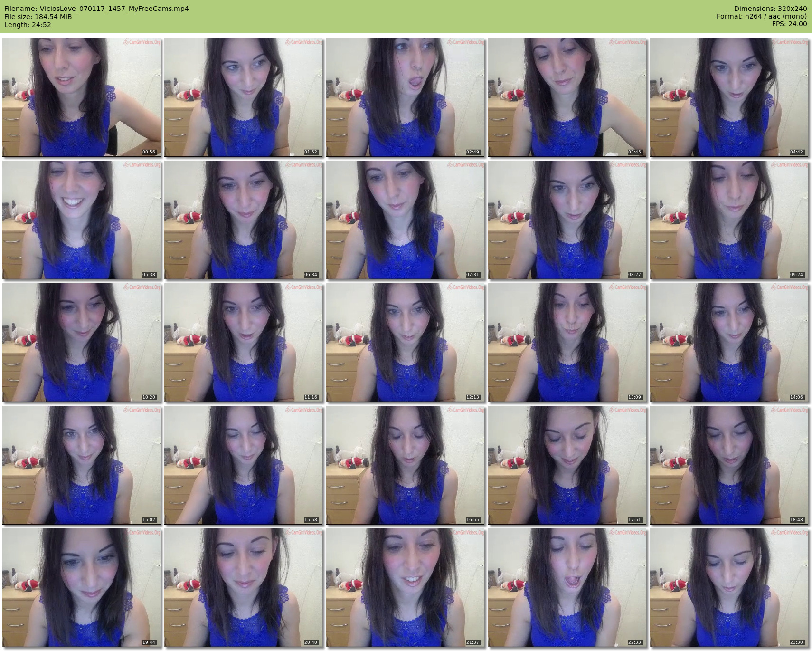Open the frame labeled 16:55
Screen dimensions: 812x651
[405, 465]
